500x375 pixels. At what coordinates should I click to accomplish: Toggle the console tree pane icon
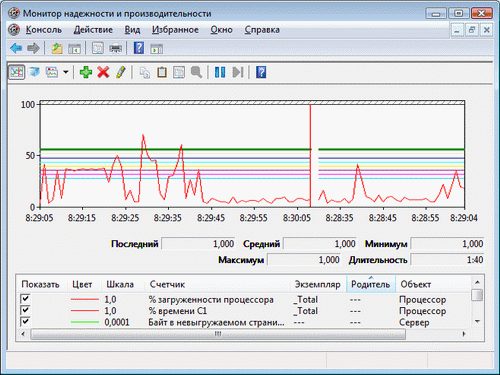click(74, 49)
